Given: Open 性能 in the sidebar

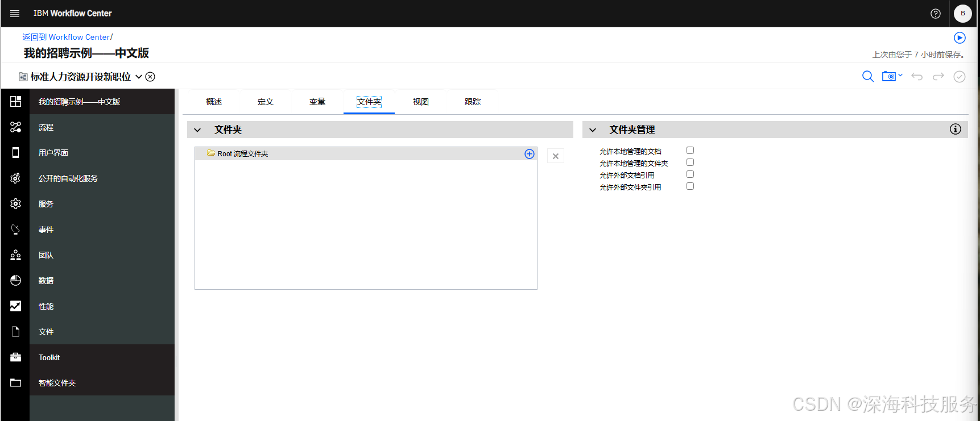Looking at the screenshot, I should point(102,306).
